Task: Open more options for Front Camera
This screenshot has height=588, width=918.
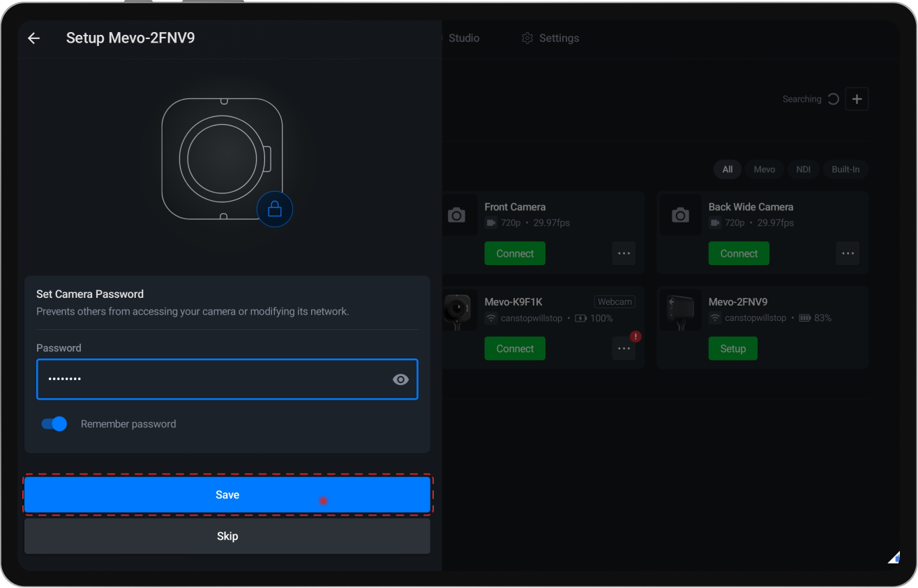Action: click(624, 254)
